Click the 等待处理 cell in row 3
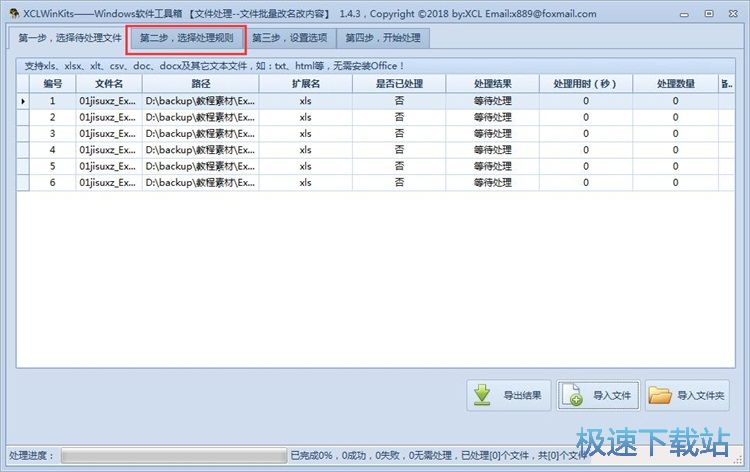 tap(492, 133)
